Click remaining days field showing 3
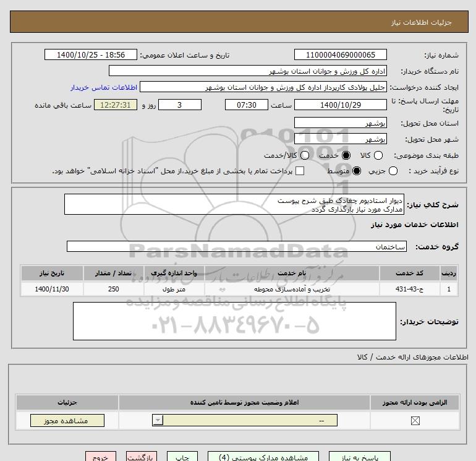Image resolution: width=476 pixels, height=461 pixels. 180,105
